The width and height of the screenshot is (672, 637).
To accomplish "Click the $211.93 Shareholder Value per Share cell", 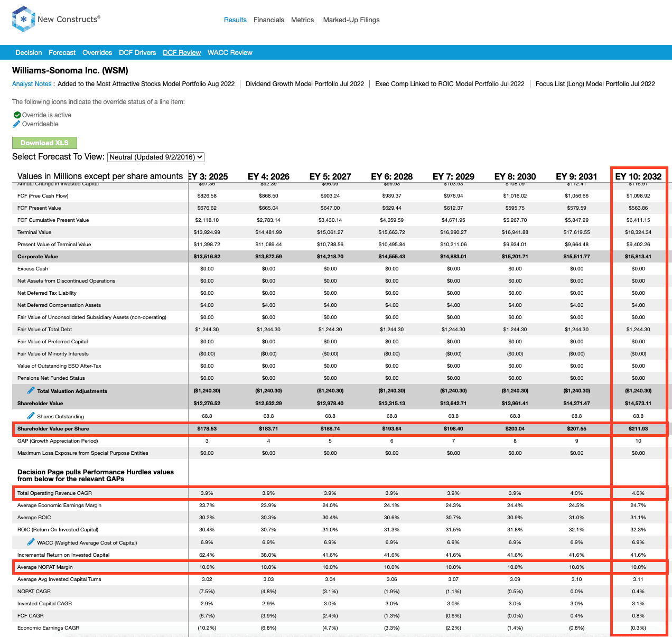I will (x=638, y=429).
